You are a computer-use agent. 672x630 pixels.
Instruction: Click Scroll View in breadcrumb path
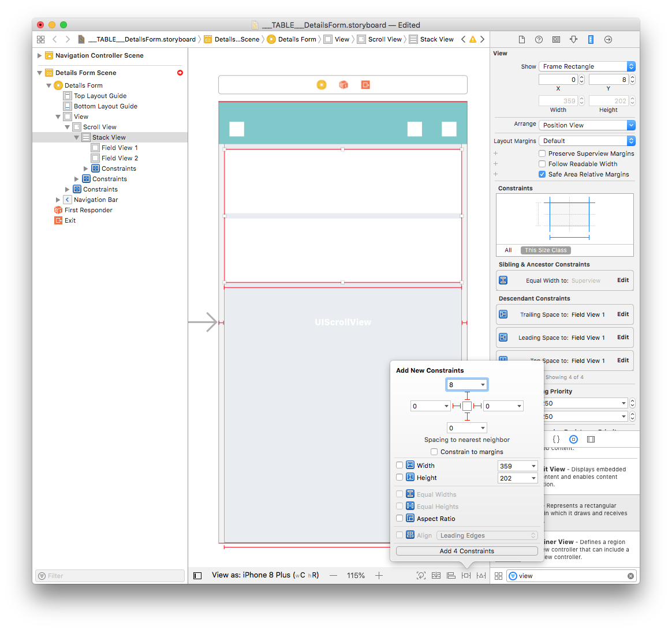(x=380, y=39)
